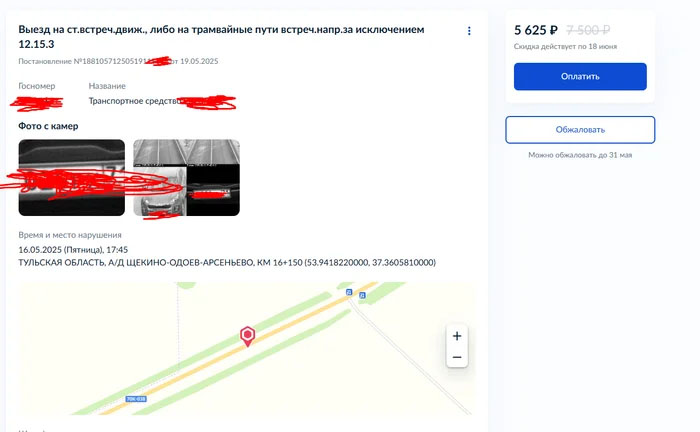The image size is (700, 432).
Task: Click the violation date 16.05.2025 17:45 text
Action: pos(73,249)
